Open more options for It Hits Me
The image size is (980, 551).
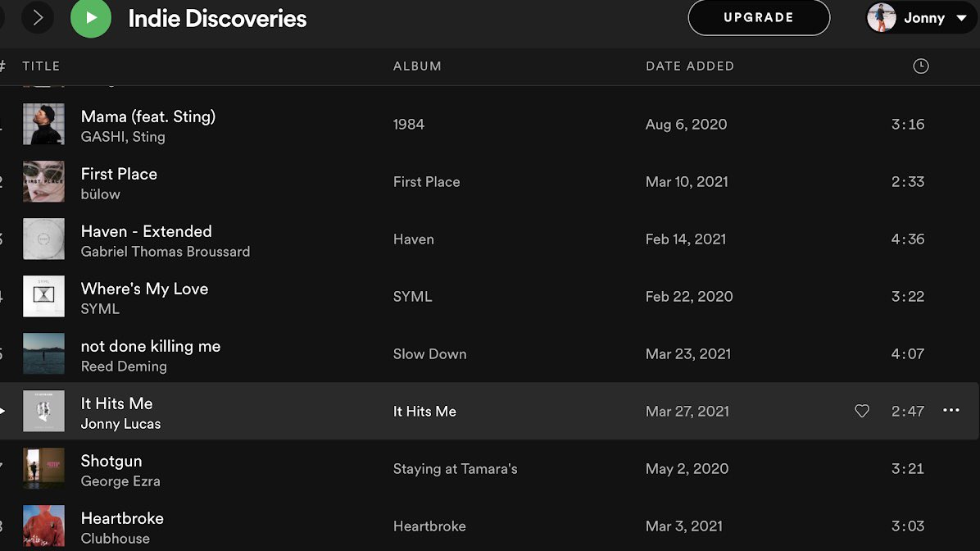951,410
